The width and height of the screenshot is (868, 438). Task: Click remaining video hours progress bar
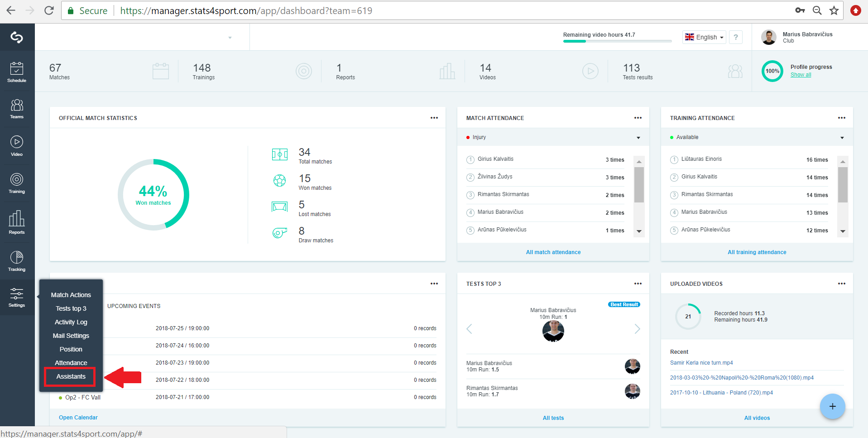(x=617, y=41)
